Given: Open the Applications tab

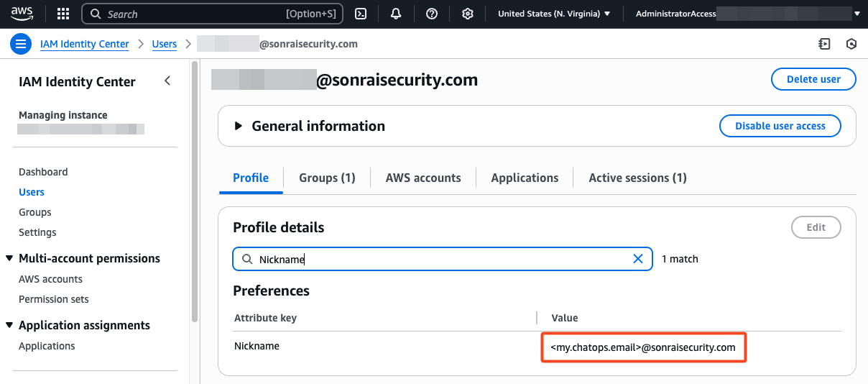Looking at the screenshot, I should click(525, 178).
